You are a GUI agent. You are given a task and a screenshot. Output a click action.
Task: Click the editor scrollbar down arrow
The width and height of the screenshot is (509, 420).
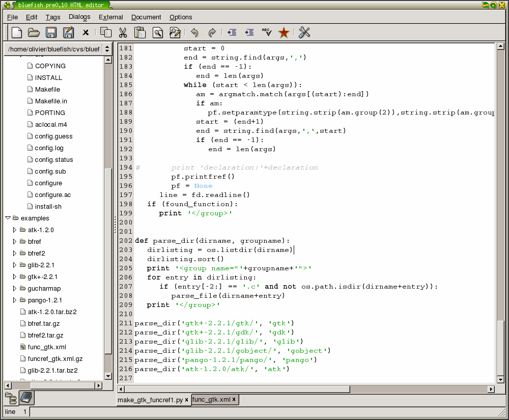tap(500, 380)
